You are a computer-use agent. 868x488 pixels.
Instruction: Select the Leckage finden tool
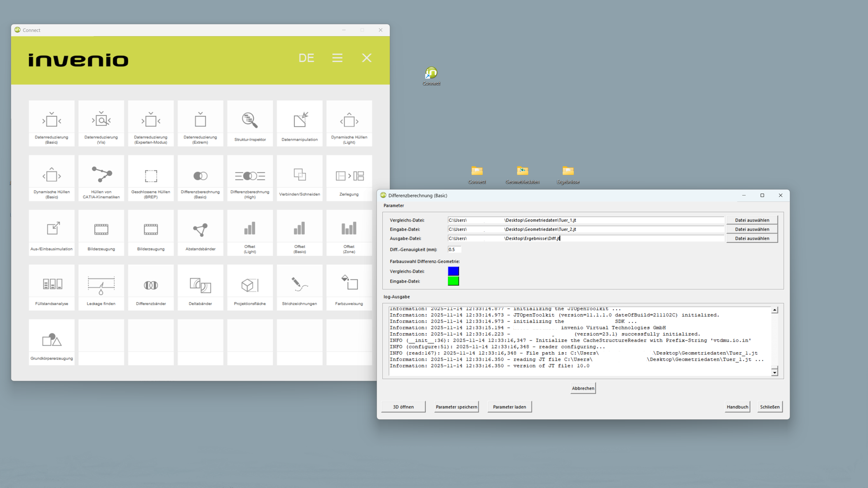101,288
